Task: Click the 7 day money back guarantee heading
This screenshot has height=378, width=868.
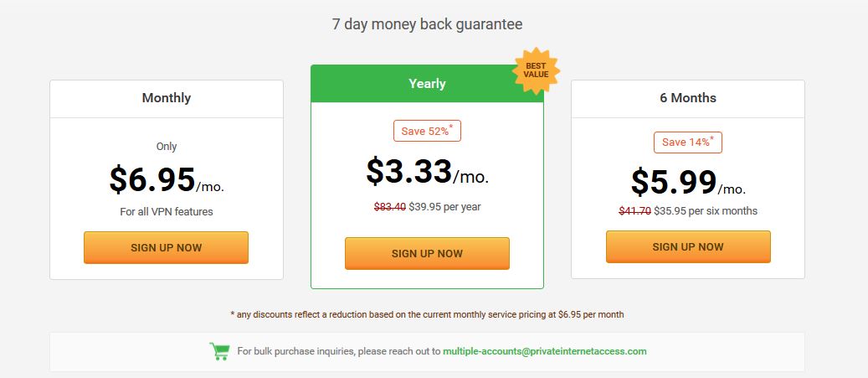Action: tap(427, 24)
